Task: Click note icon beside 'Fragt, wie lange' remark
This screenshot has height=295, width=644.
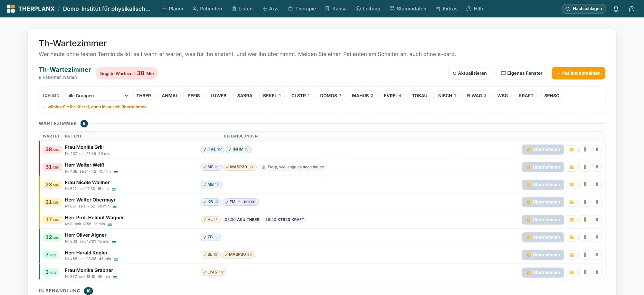Action: tap(263, 167)
